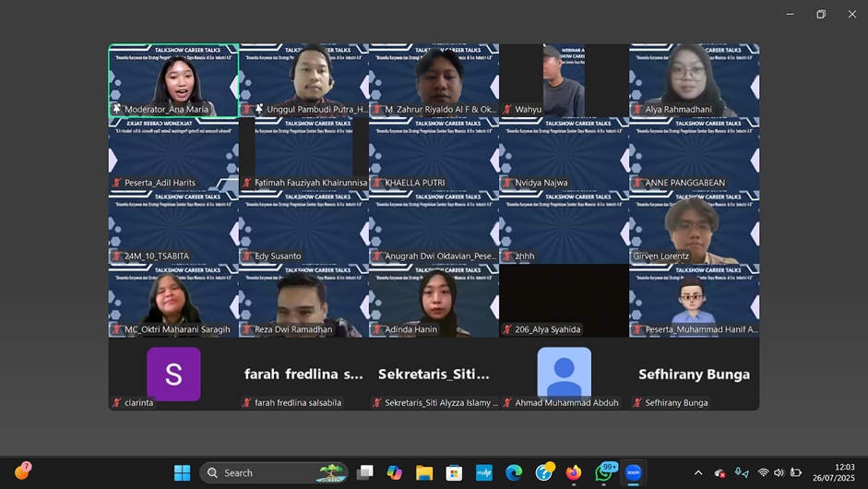Click clarinta's purple S avatar tile

173,374
